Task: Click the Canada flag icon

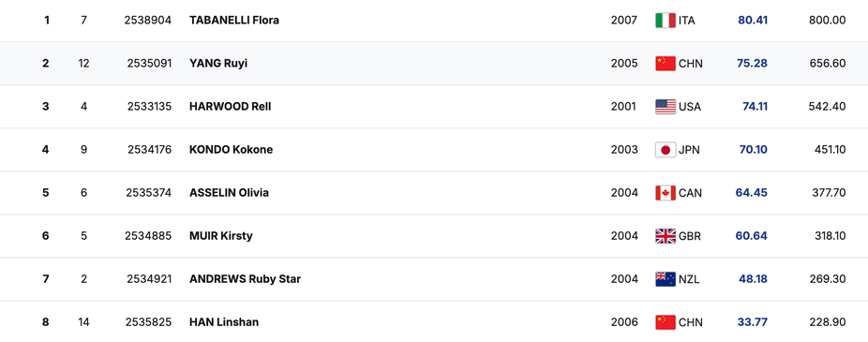Action: [x=666, y=193]
